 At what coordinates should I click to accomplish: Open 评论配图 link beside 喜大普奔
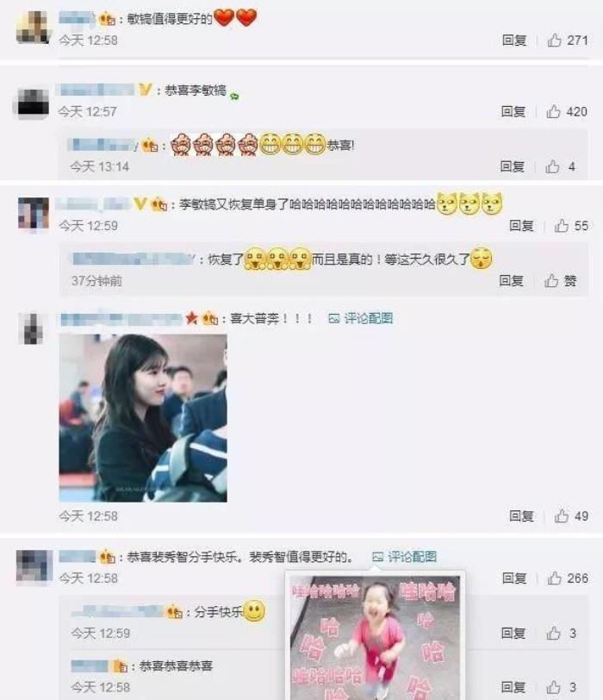360,318
